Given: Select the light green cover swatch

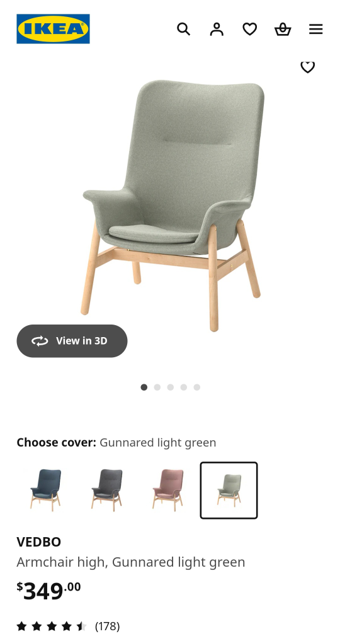Looking at the screenshot, I should click(229, 491).
